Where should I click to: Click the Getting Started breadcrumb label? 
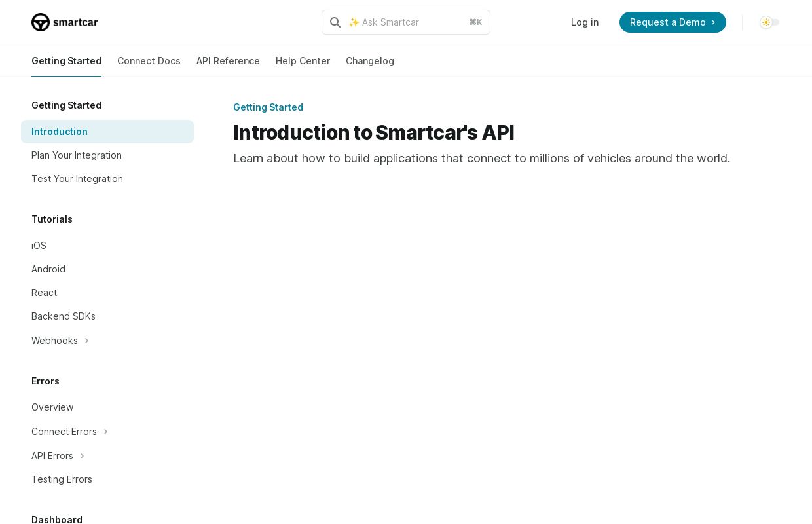[268, 107]
